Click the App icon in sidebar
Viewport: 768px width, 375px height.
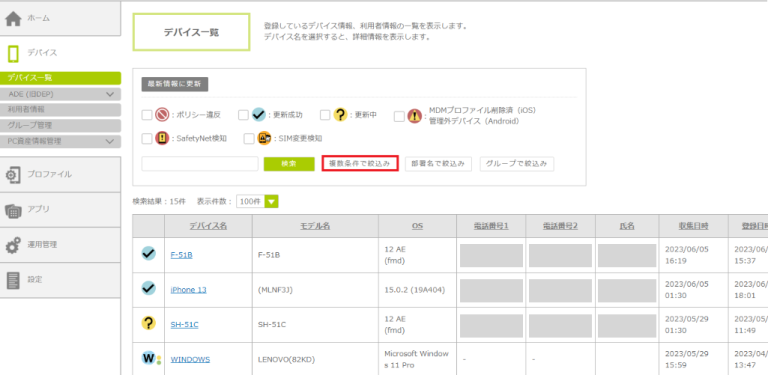click(13, 210)
